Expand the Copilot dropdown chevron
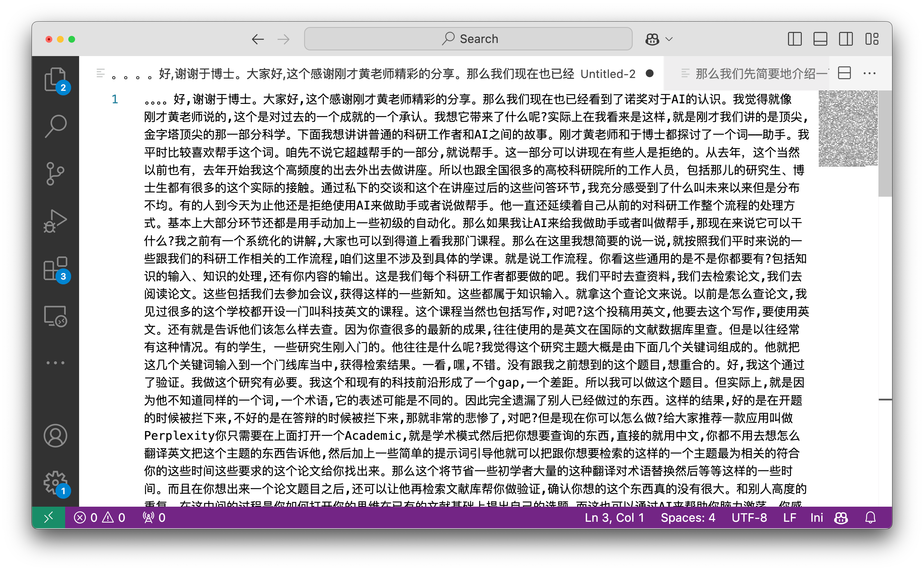The height and width of the screenshot is (571, 924). [669, 39]
